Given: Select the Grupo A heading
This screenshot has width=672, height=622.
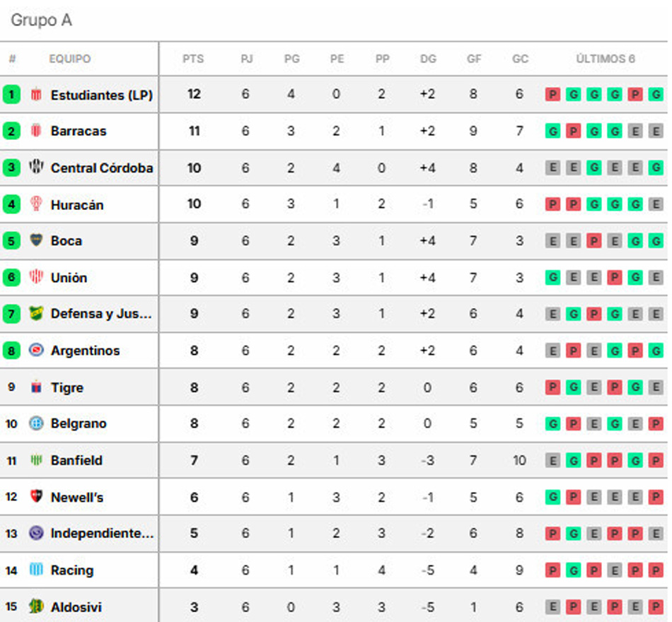Looking at the screenshot, I should tap(42, 20).
